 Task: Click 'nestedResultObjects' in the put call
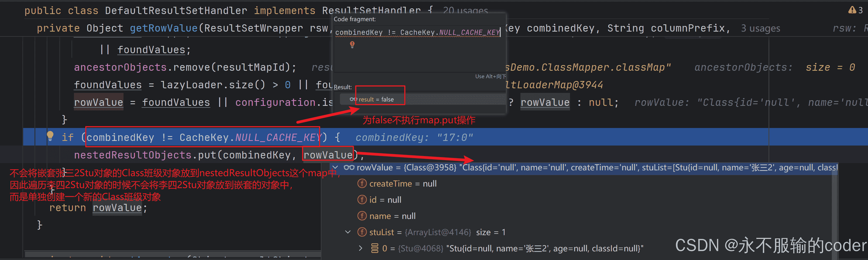click(133, 155)
